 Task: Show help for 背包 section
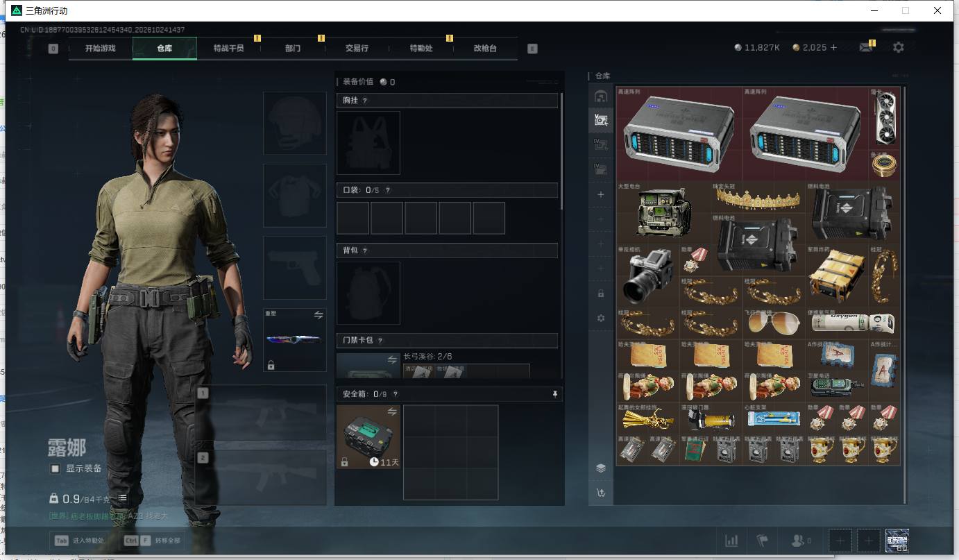(365, 251)
